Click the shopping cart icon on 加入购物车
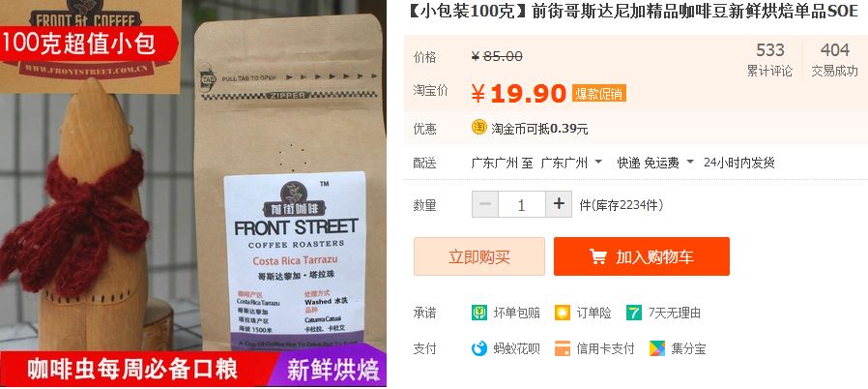868x389 pixels. (x=598, y=256)
